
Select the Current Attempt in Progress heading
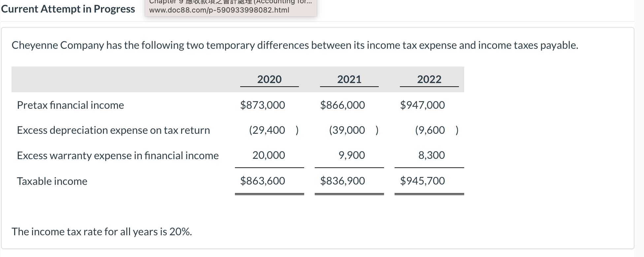tap(68, 9)
